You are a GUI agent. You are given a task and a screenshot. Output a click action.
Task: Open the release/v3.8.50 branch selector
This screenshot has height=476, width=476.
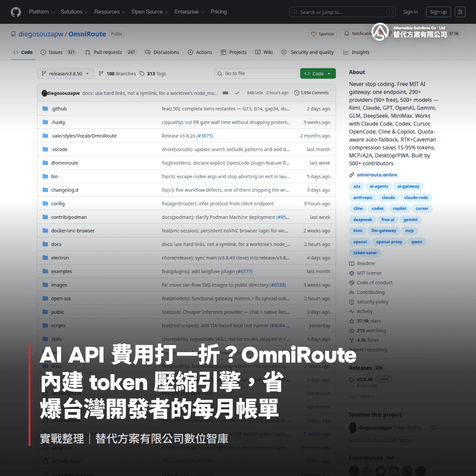coord(65,74)
